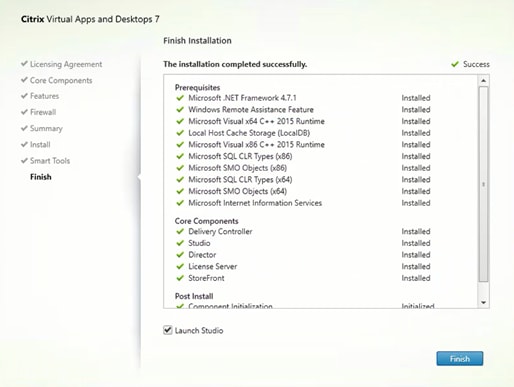The height and width of the screenshot is (387, 514).
Task: Click the Finish Installation heading
Action: pos(197,41)
